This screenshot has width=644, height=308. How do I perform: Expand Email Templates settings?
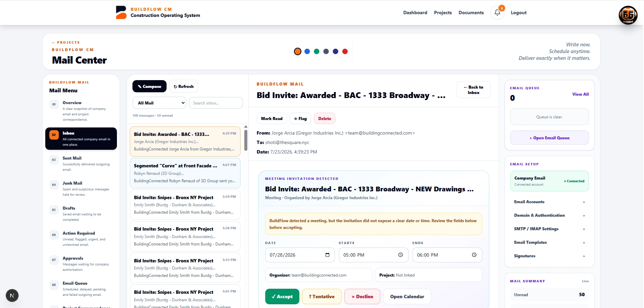(x=549, y=242)
